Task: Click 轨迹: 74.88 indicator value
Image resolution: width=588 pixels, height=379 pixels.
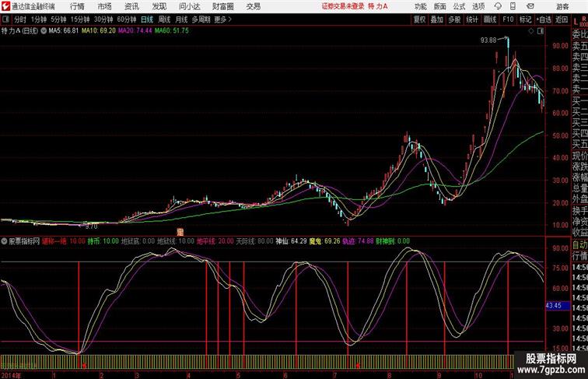Action: tap(358, 241)
